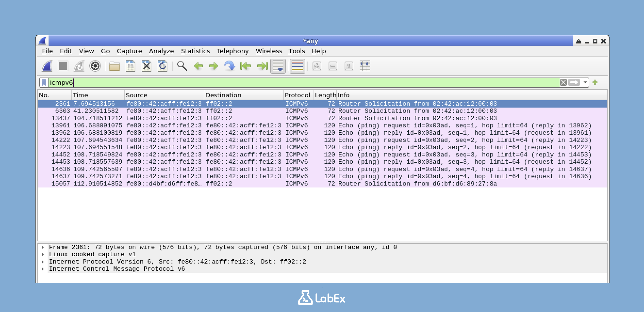
Task: Stop the running packet capture
Action: click(x=63, y=66)
